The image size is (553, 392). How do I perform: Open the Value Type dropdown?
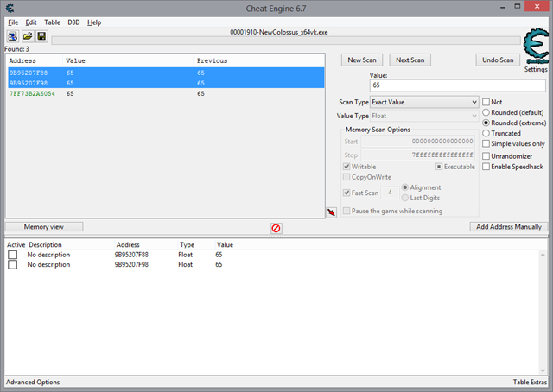point(423,116)
